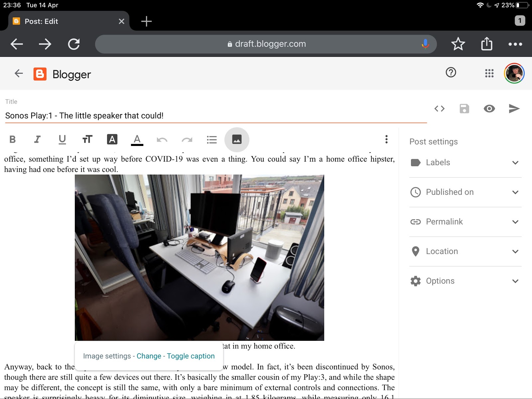Go back to posts list arrow

[19, 73]
